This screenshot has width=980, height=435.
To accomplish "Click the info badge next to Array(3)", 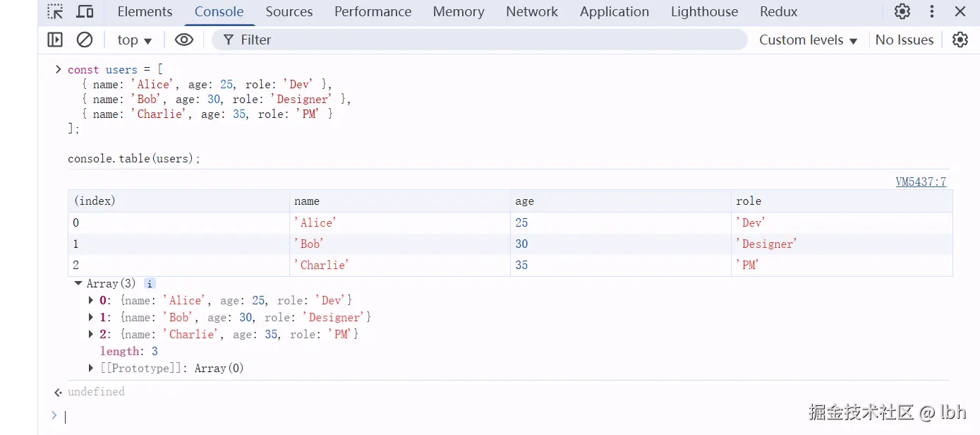I will 150,283.
